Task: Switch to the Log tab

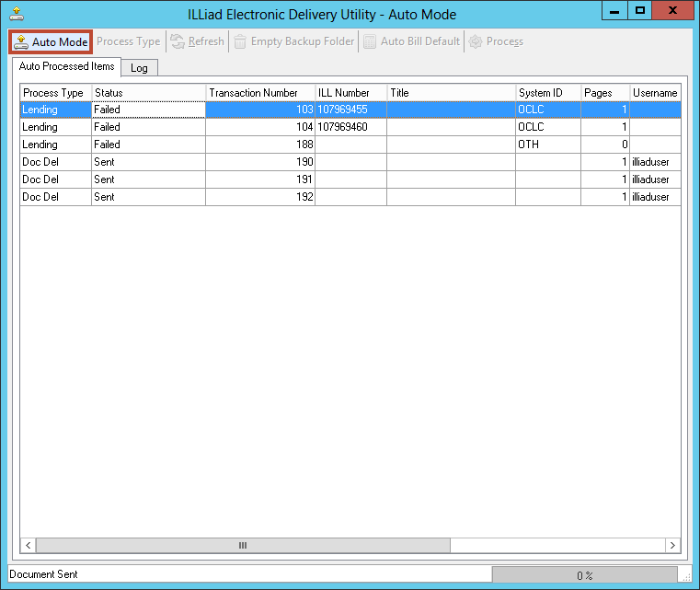Action: coord(139,68)
